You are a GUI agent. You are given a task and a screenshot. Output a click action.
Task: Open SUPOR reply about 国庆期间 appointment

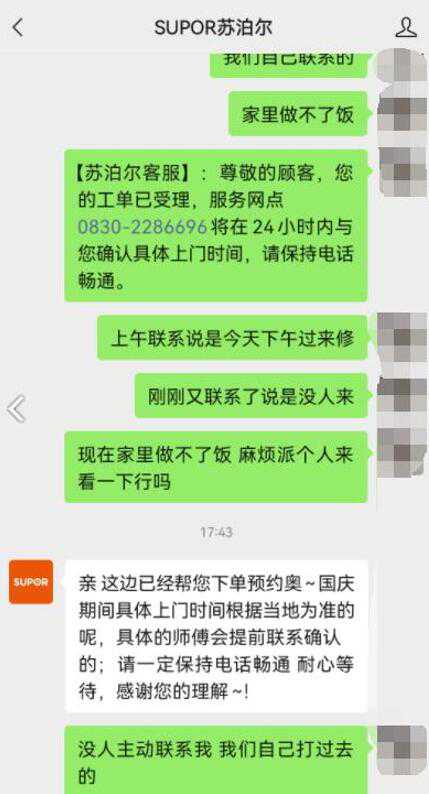[217, 637]
